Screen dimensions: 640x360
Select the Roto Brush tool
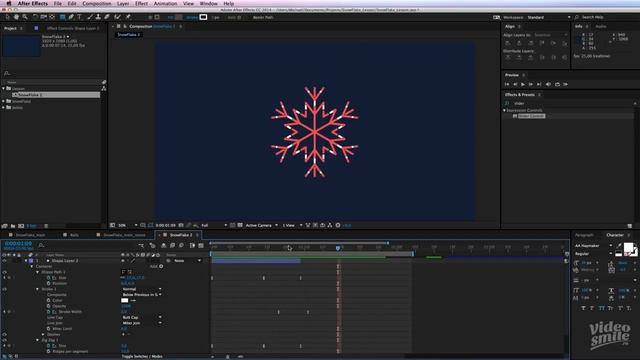(118, 17)
